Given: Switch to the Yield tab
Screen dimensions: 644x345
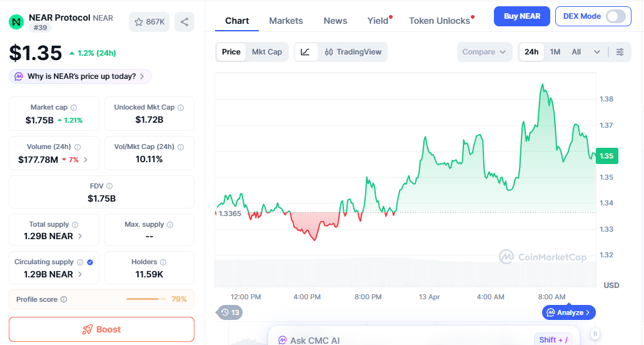Looking at the screenshot, I should pyautogui.click(x=378, y=21).
